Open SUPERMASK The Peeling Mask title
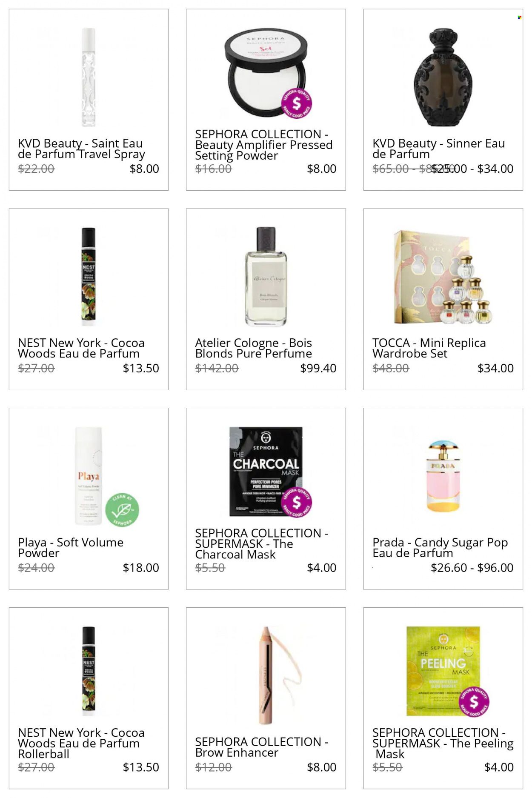The height and width of the screenshot is (798, 532). 443,743
